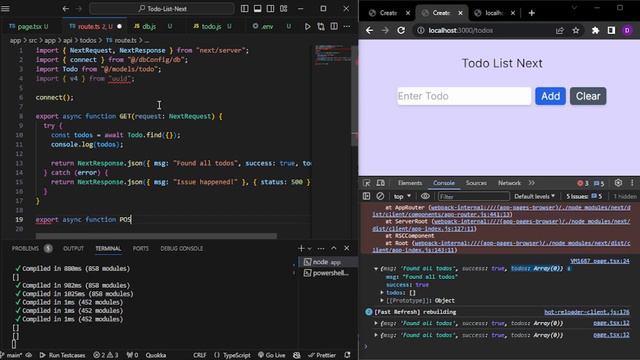Start Go Live server
This screenshot has height=360, width=640.
pyautogui.click(x=272, y=355)
